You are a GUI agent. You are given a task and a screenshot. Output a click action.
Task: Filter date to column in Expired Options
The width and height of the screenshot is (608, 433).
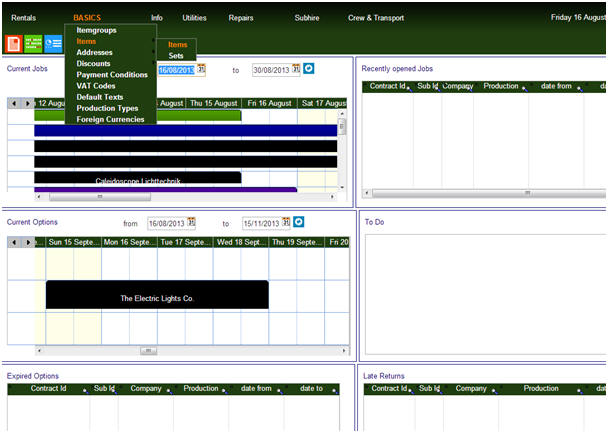click(x=335, y=391)
